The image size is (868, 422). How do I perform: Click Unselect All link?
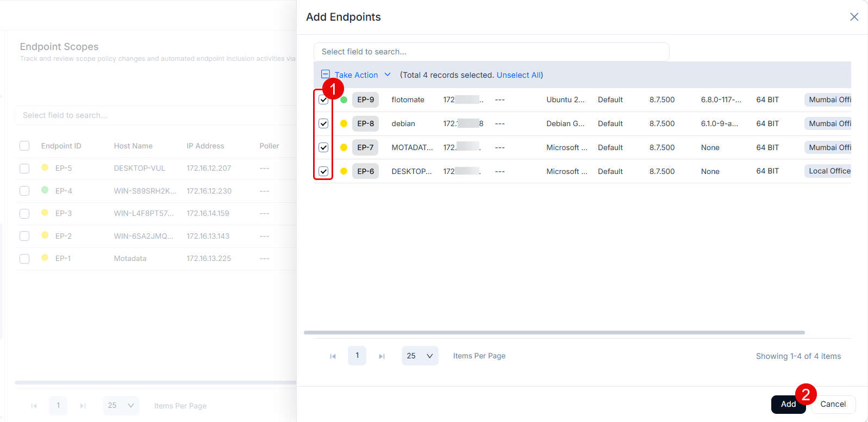coord(519,75)
